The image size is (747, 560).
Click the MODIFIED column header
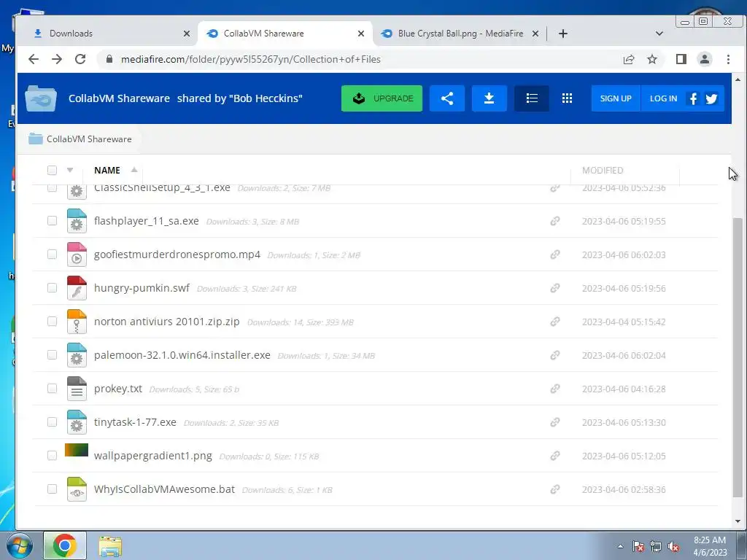click(603, 170)
